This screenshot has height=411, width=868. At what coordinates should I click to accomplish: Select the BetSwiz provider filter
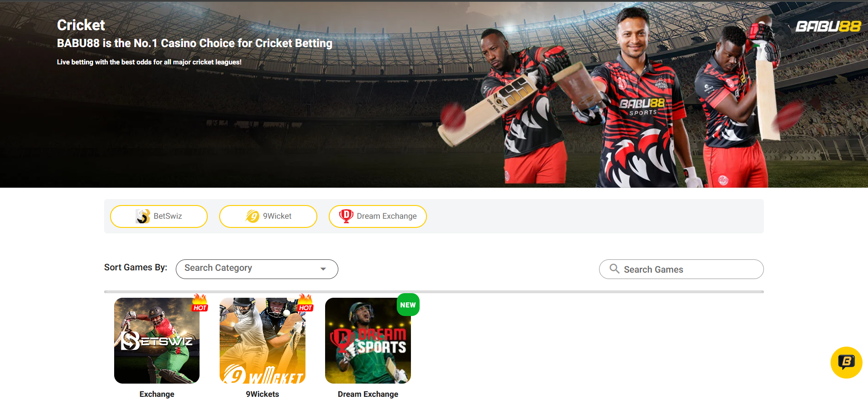(x=159, y=216)
